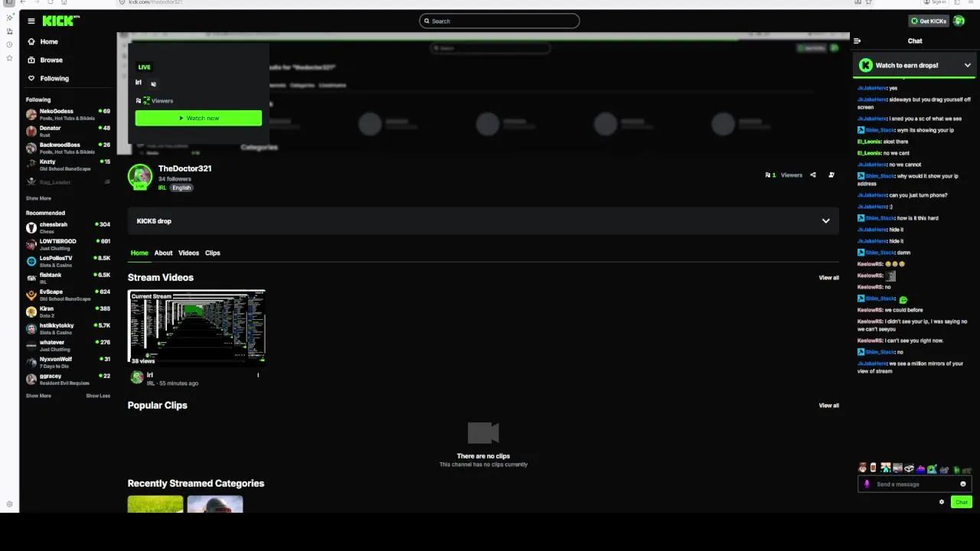Screen dimensions: 980x551
Task: Switch to the Videos tab
Action: click(x=188, y=253)
